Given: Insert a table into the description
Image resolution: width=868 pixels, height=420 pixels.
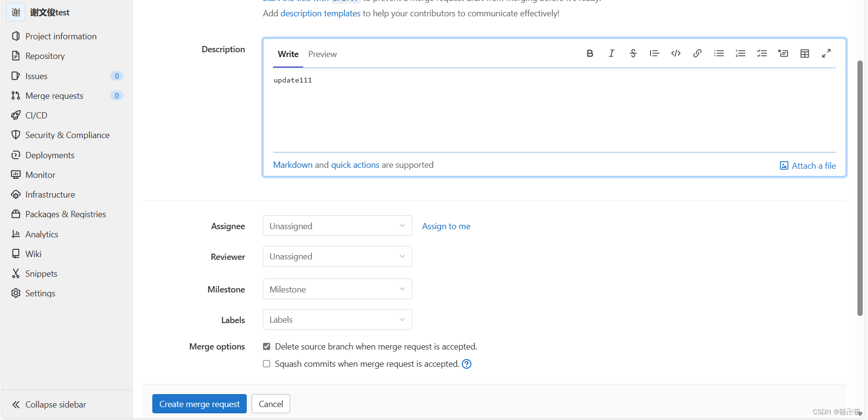Looking at the screenshot, I should click(x=805, y=54).
